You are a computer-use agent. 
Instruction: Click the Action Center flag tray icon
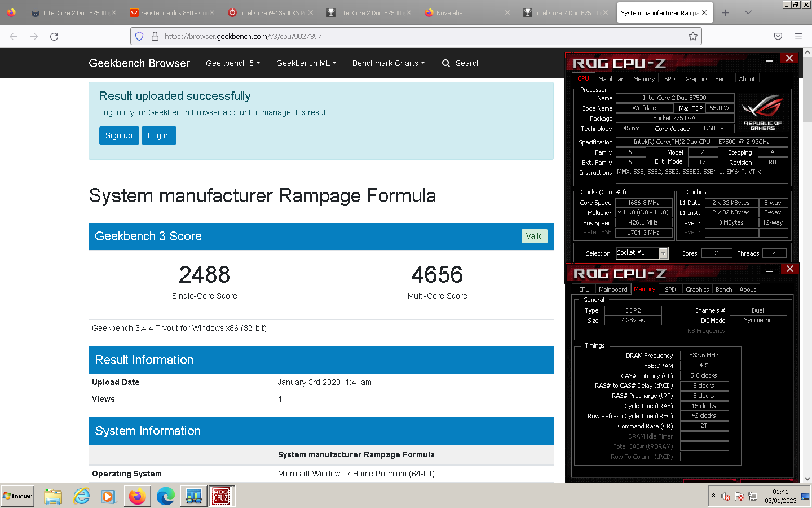[x=739, y=497]
